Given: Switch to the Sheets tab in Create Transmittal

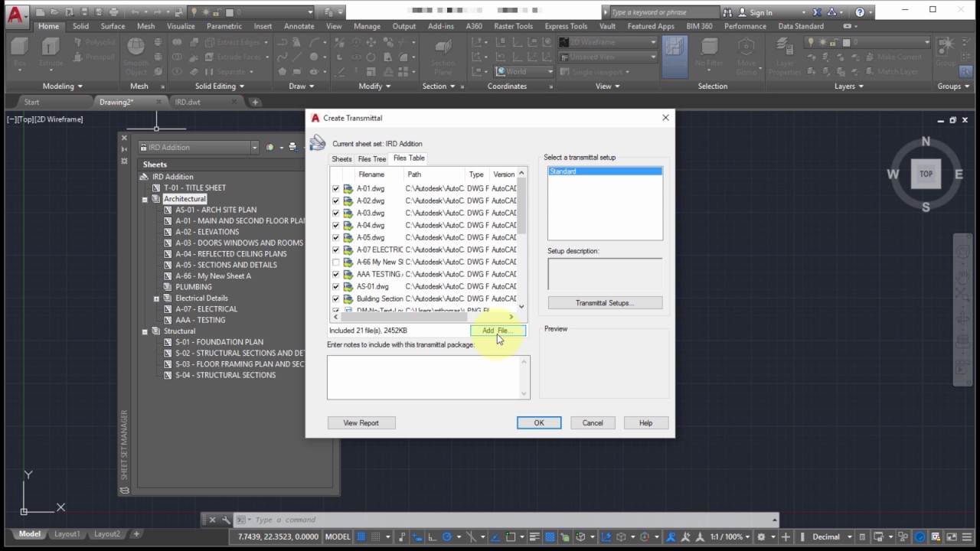Looking at the screenshot, I should click(341, 159).
